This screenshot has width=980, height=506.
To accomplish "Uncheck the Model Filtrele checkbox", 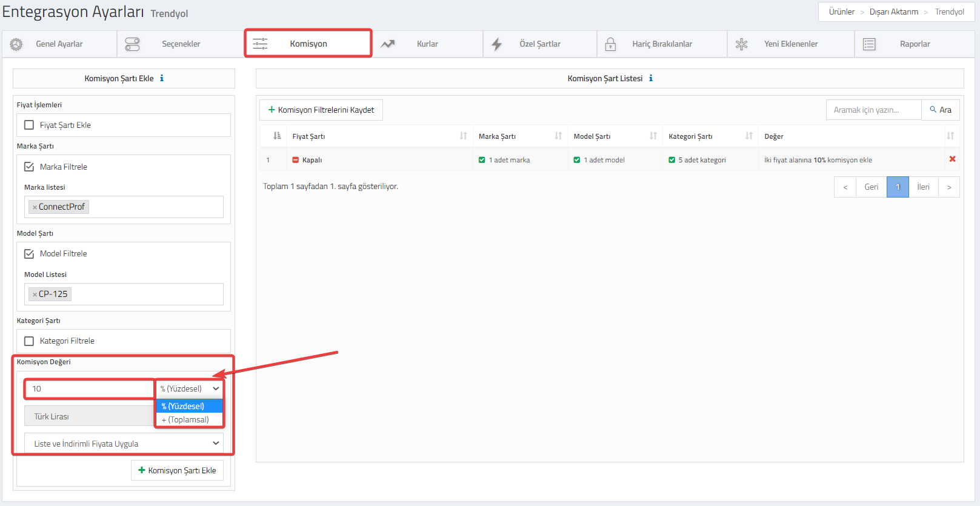I will (x=29, y=253).
